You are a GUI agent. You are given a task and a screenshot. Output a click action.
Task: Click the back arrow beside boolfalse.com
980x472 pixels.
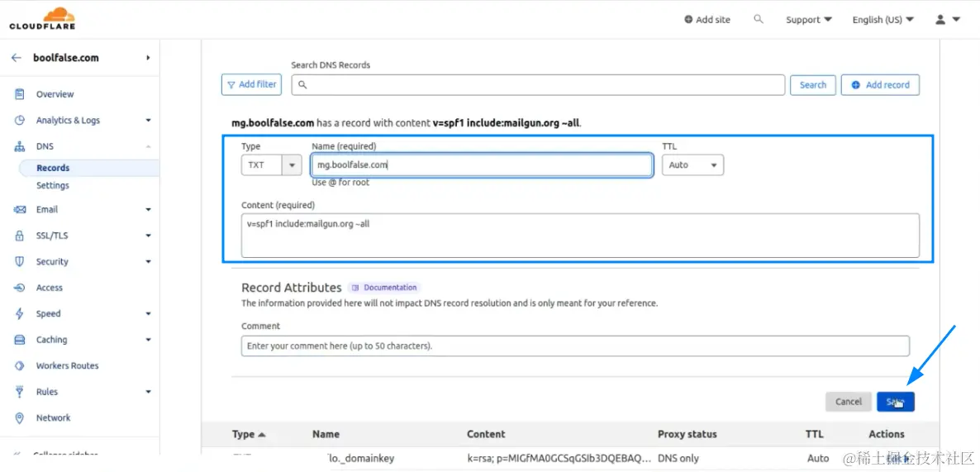(17, 58)
